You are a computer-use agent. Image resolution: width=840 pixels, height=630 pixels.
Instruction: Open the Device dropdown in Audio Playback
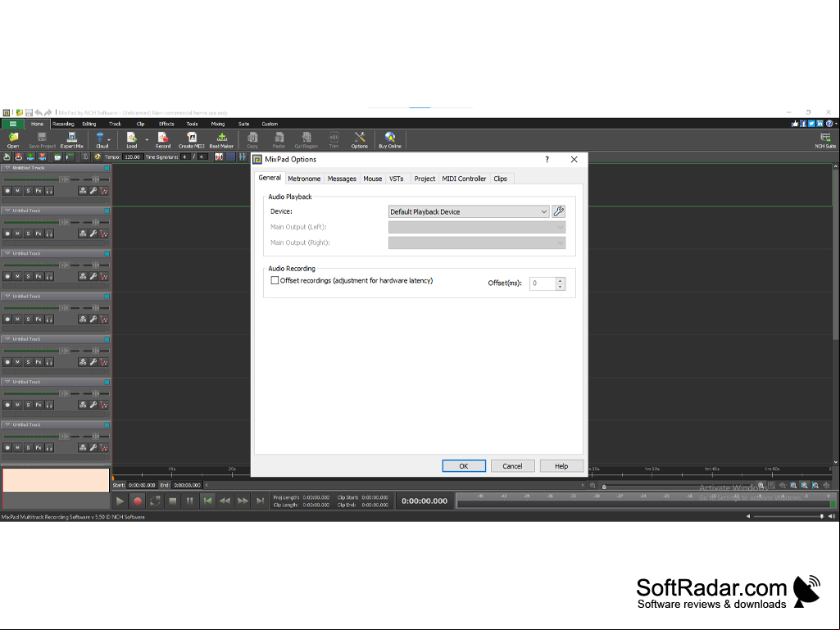[469, 211]
